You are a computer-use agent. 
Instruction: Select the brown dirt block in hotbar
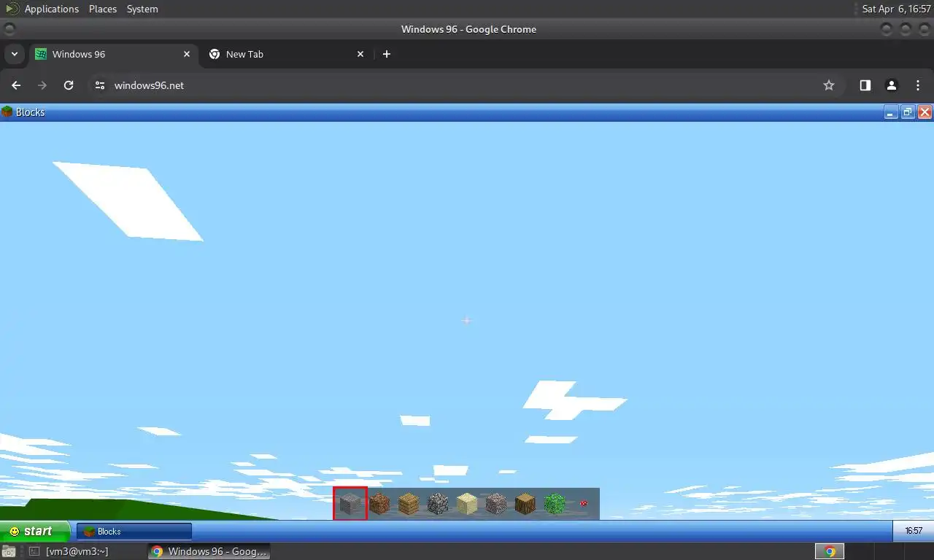379,504
